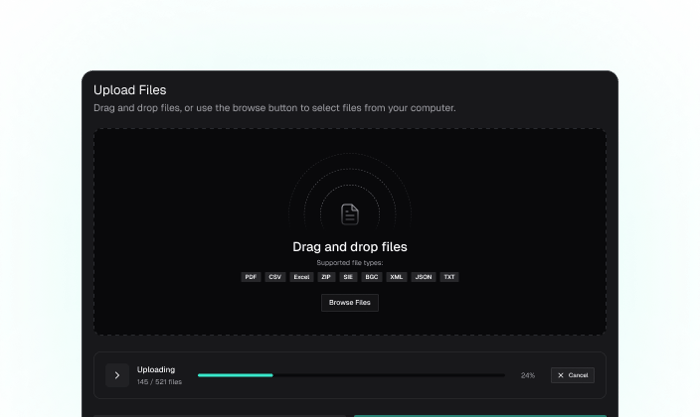Click the document icon in drop zone
Image resolution: width=700 pixels, height=417 pixels.
pos(350,214)
